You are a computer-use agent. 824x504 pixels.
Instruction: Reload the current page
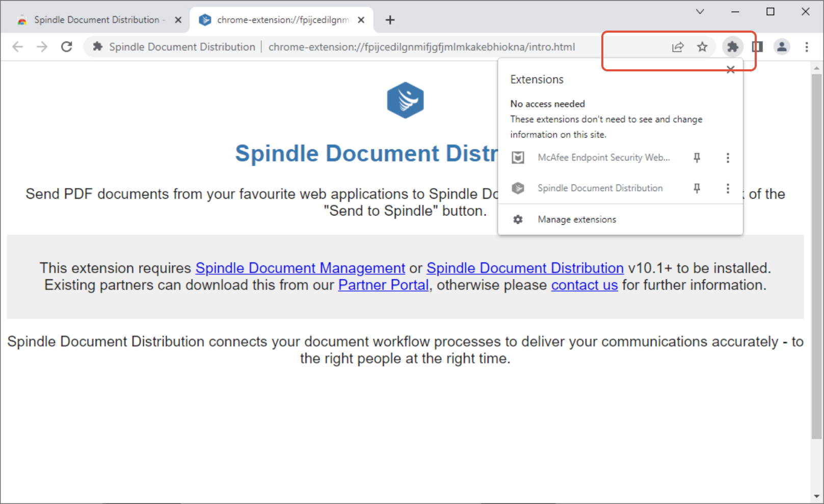pos(67,47)
